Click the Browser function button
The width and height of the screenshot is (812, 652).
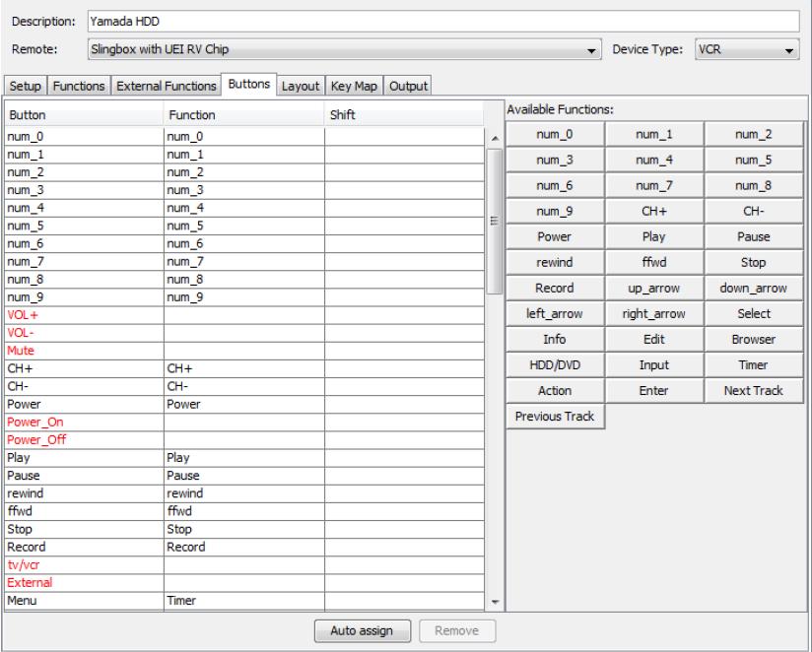[x=754, y=340]
